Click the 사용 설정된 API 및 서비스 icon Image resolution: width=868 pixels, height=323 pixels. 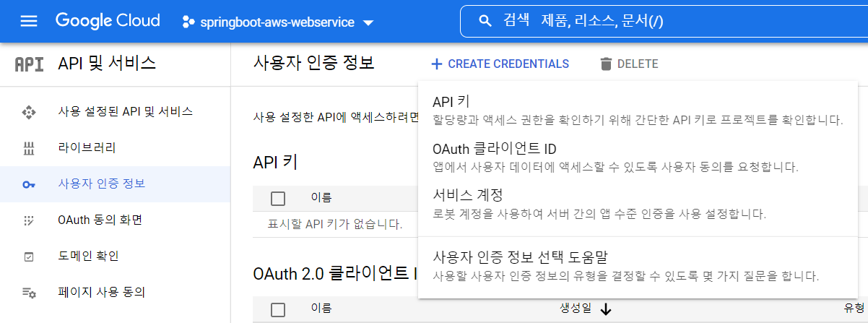(29, 112)
